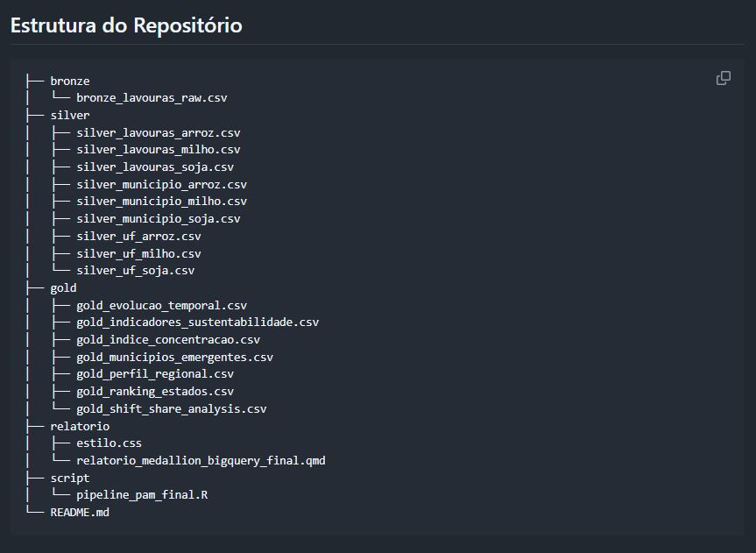Select the gold folder entry

click(63, 287)
